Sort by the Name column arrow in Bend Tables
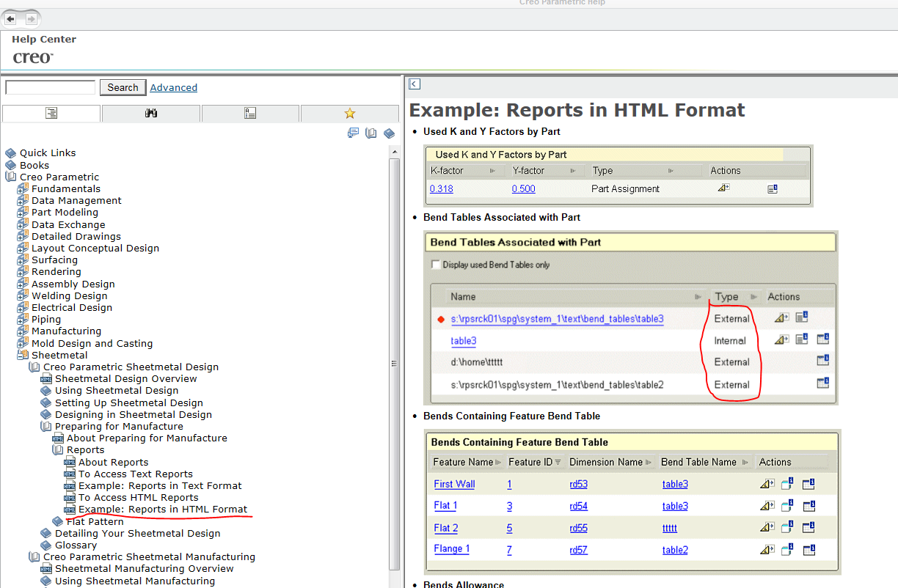This screenshot has height=588, width=898. (698, 297)
